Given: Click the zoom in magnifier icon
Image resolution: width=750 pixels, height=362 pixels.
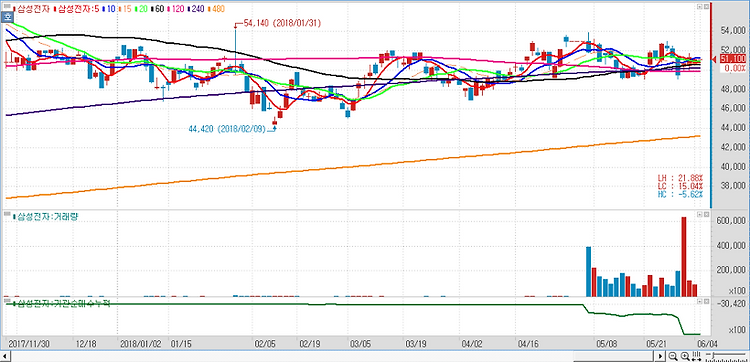Looking at the screenshot, I should (685, 356).
